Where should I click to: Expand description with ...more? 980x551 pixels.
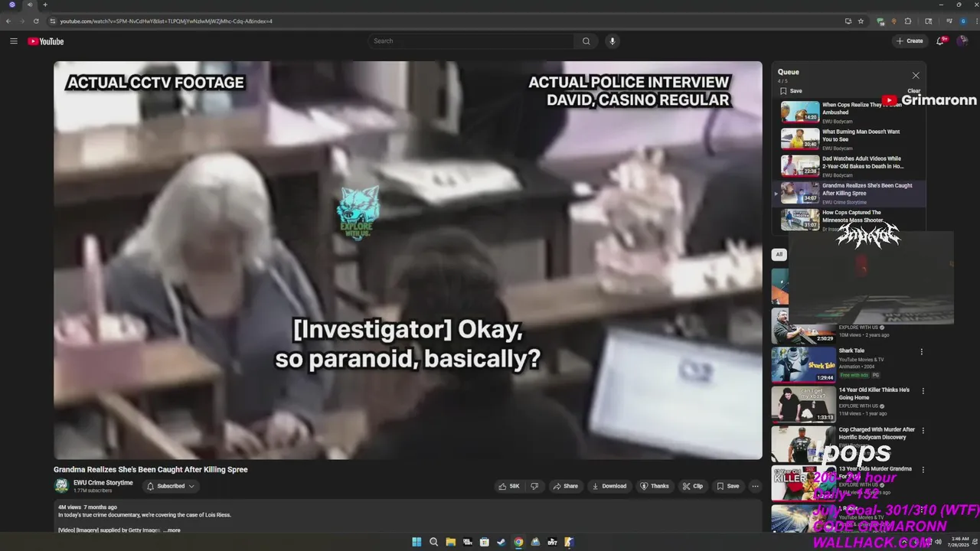pos(172,530)
